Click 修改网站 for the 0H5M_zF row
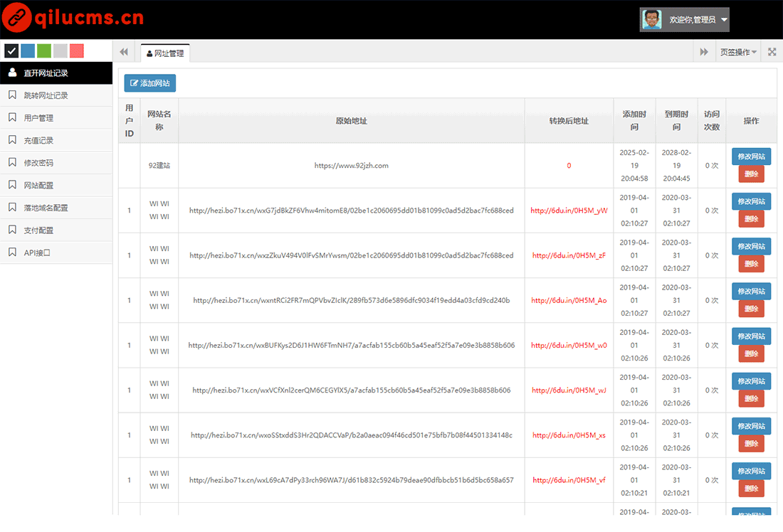Image resolution: width=783 pixels, height=532 pixels. coord(752,246)
